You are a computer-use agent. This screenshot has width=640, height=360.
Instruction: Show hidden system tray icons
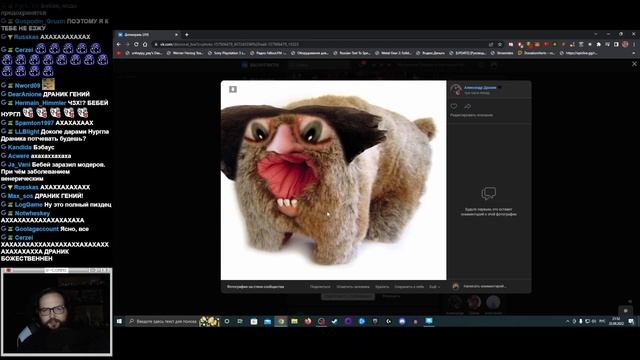[567, 322]
